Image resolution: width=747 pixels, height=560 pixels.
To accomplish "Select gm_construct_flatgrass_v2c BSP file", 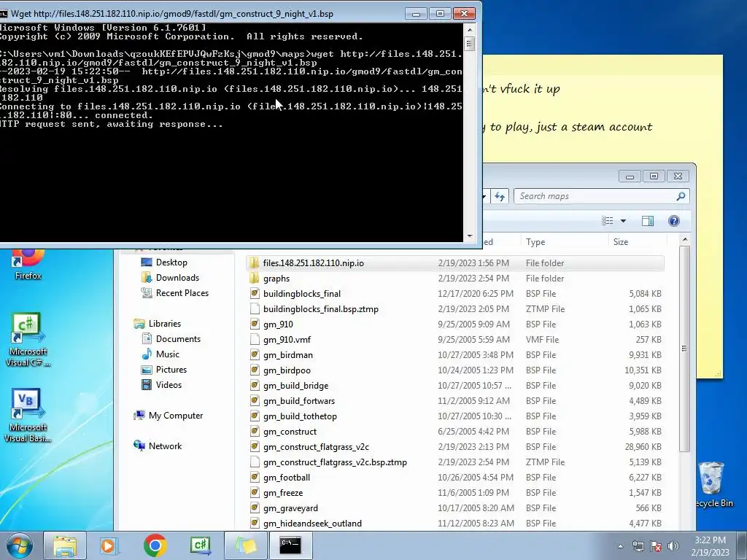I will coord(455,447).
